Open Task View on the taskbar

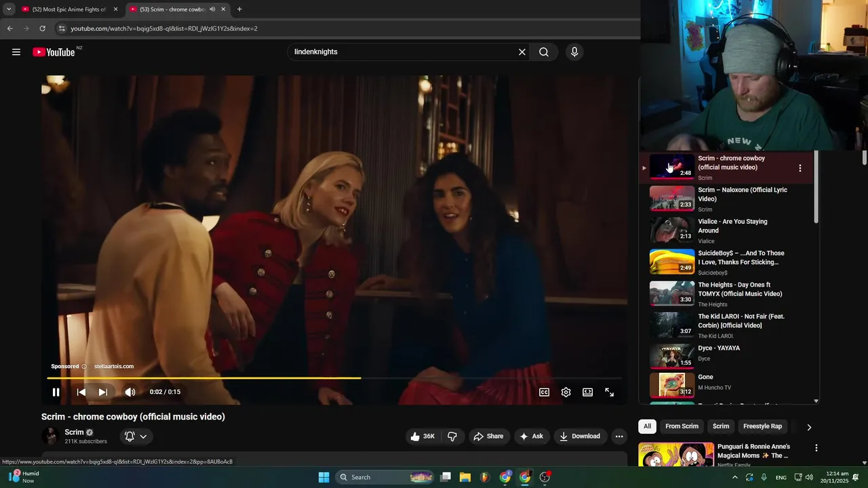point(446,477)
